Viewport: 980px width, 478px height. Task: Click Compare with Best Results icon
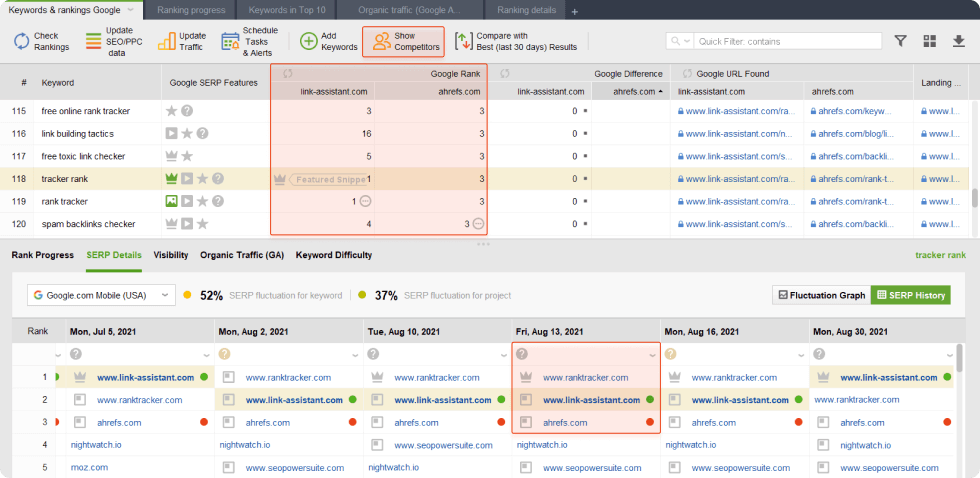coord(463,41)
